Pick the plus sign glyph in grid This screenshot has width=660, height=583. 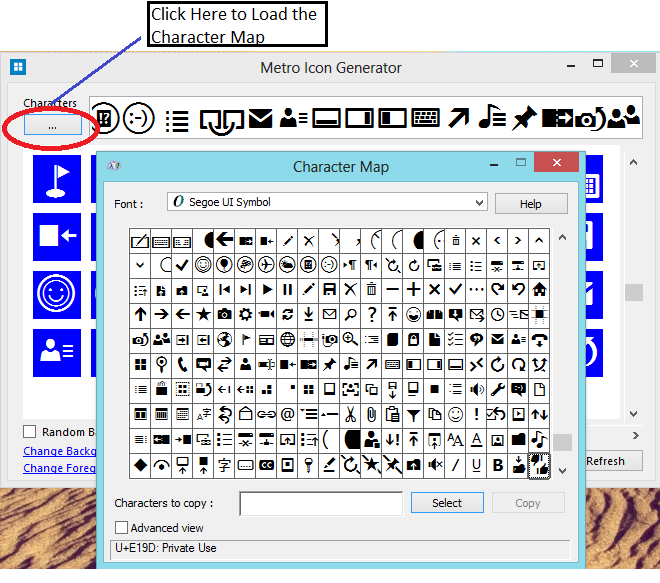click(x=413, y=290)
